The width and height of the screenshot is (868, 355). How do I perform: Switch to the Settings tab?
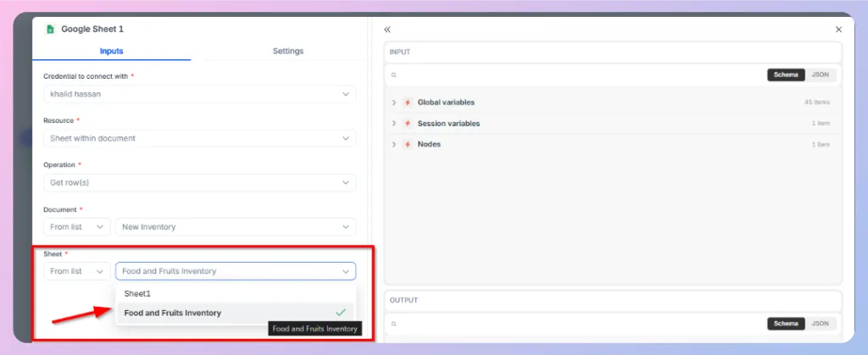(x=288, y=51)
